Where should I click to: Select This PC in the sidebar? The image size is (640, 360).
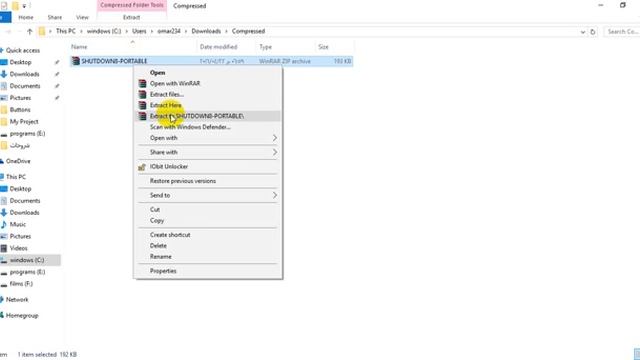click(16, 177)
